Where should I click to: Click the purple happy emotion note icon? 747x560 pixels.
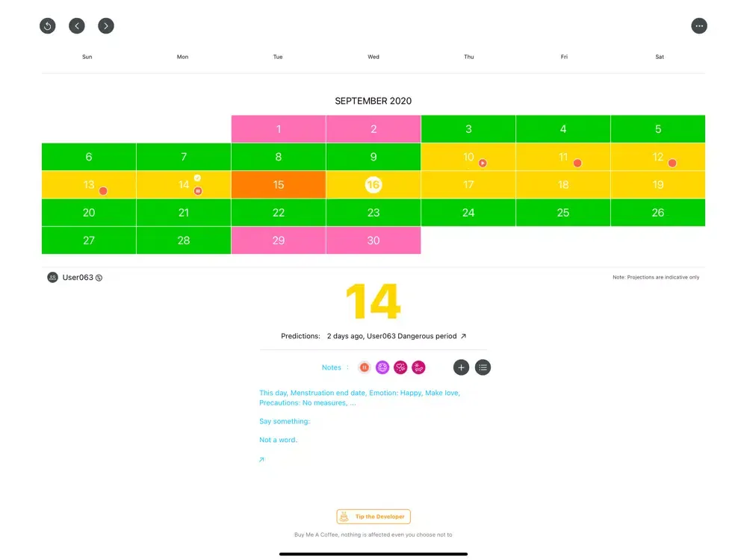click(x=382, y=367)
